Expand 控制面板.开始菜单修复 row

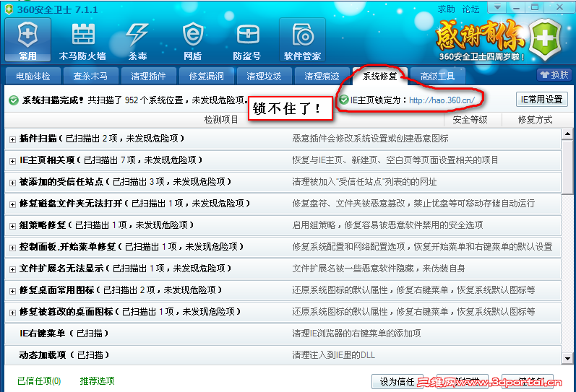(x=12, y=248)
